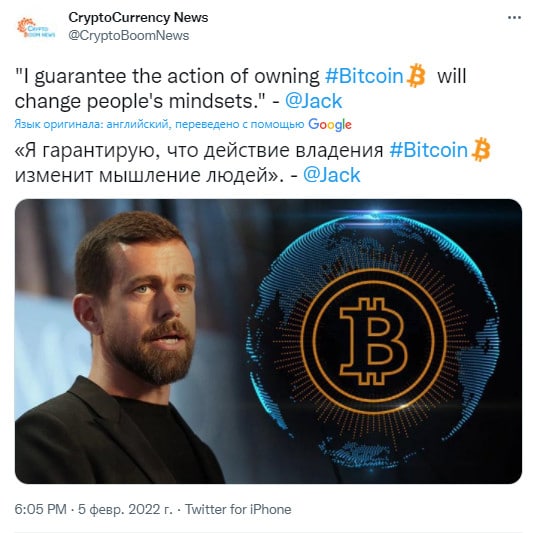Click the #Bitcoin hashtag in Russian translation
This screenshot has width=537, height=533.
(x=428, y=150)
